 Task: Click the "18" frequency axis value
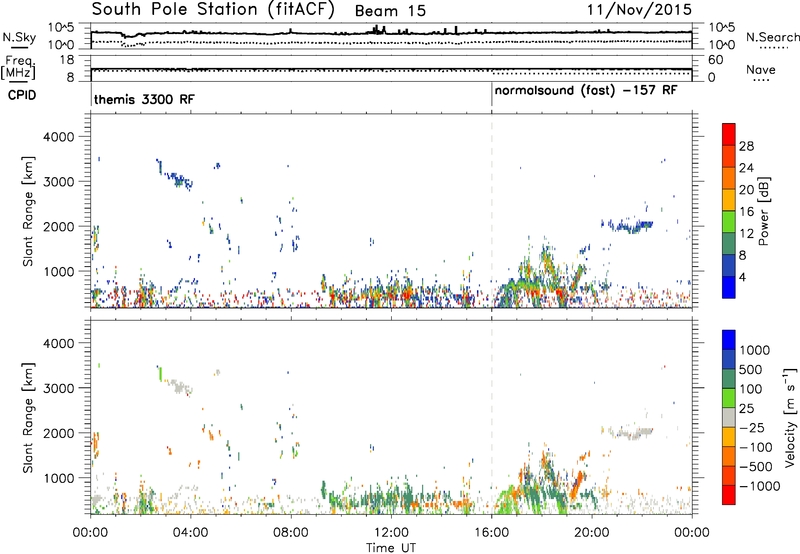tap(67, 60)
